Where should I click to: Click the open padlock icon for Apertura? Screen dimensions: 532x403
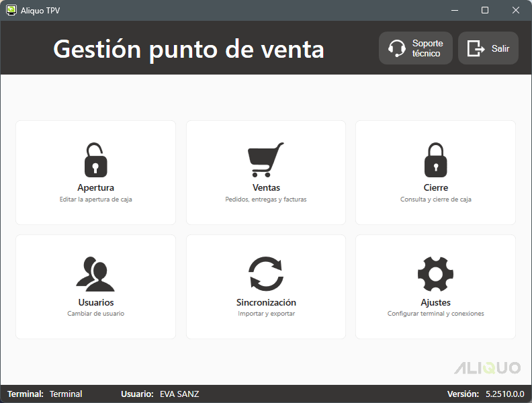[95, 160]
